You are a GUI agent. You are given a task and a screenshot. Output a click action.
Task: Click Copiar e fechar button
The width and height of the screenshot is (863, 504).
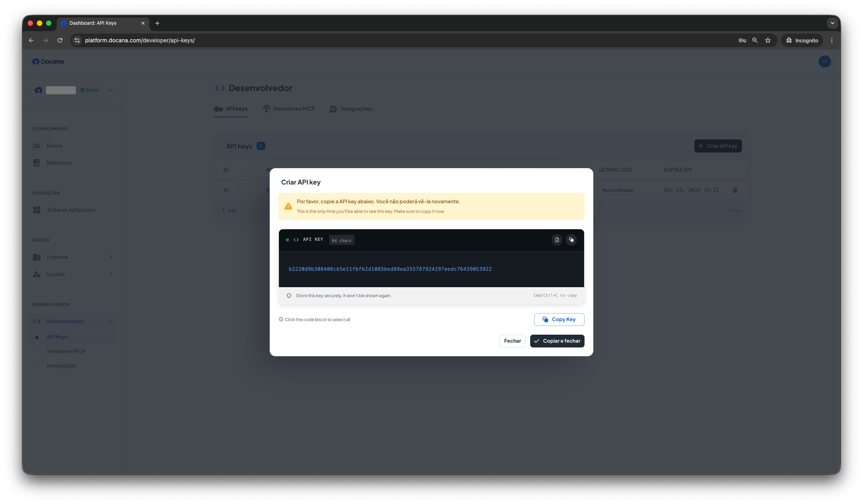pos(557,341)
